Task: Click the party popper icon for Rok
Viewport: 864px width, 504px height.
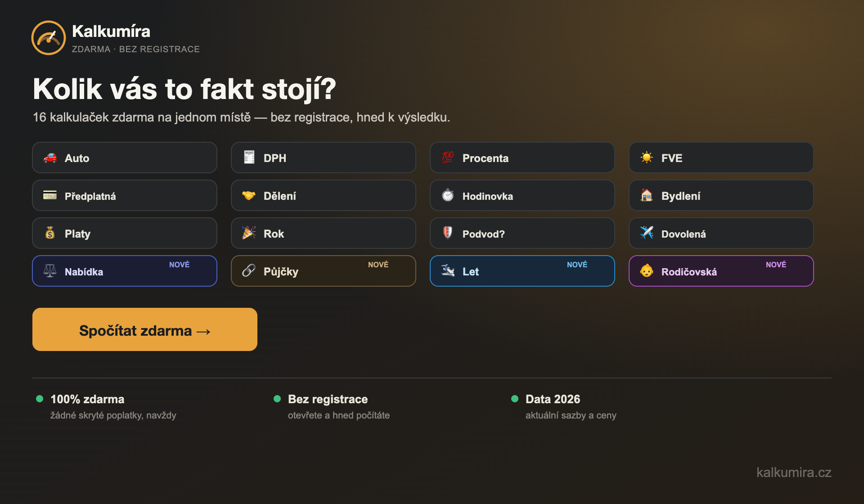Action: click(249, 233)
